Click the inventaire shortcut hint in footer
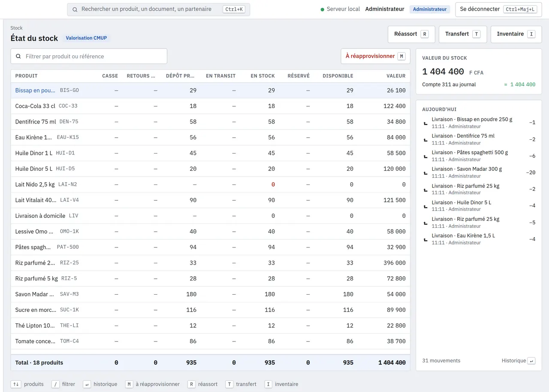549x392 pixels. coord(281,384)
